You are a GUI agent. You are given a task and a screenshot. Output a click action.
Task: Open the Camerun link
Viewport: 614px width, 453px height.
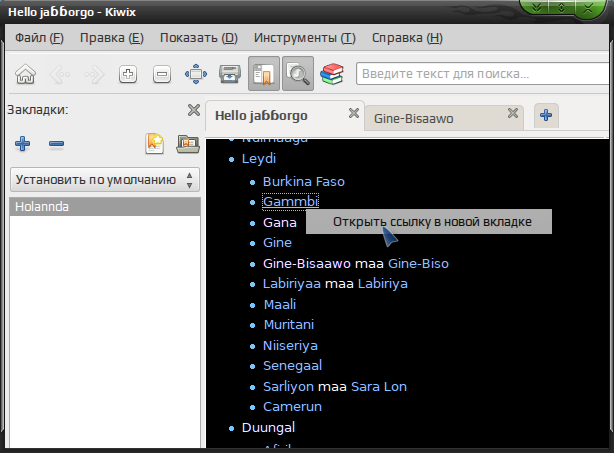pyautogui.click(x=293, y=407)
